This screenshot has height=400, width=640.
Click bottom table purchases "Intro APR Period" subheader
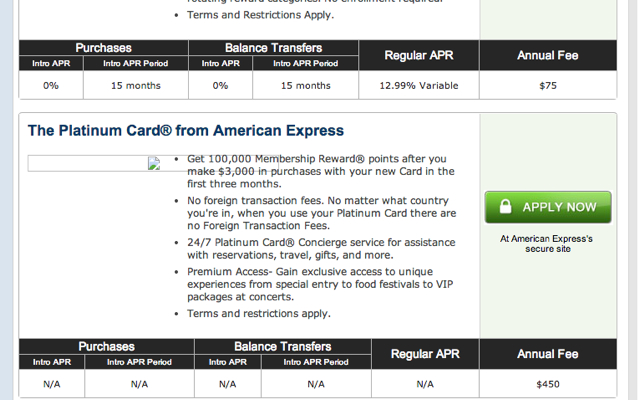click(x=139, y=362)
